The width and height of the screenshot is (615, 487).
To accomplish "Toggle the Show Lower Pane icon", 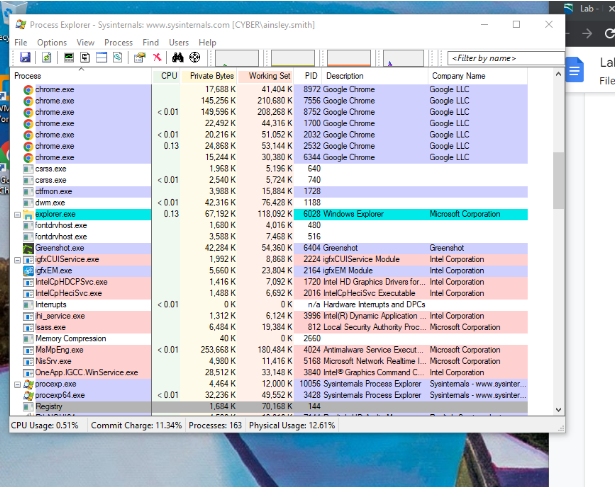I will (102, 58).
